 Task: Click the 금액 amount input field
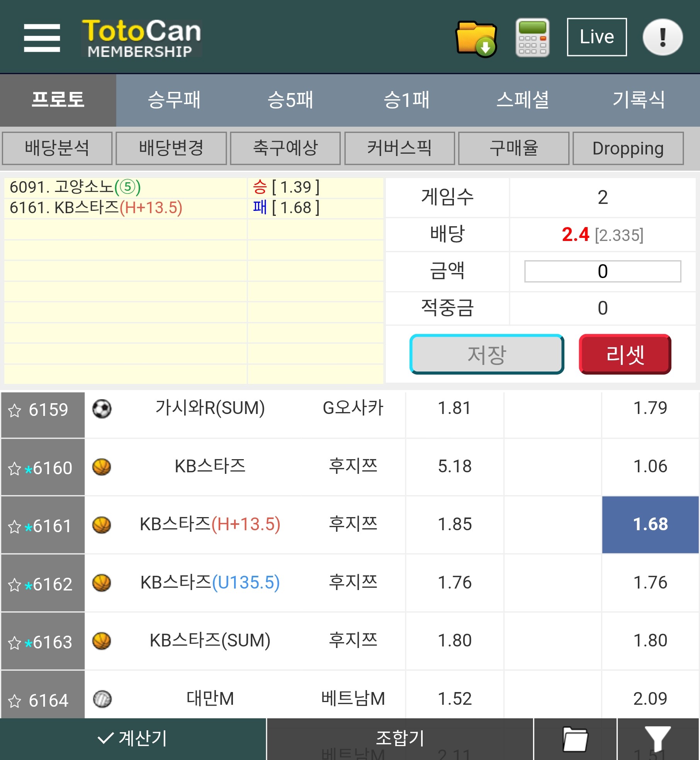pyautogui.click(x=602, y=271)
